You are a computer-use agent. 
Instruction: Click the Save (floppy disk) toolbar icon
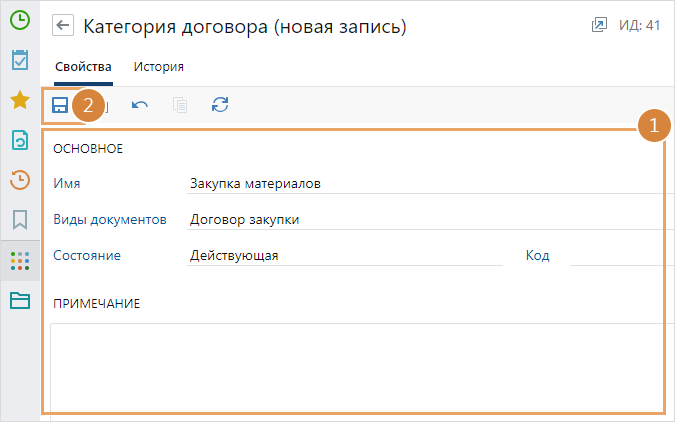click(60, 104)
